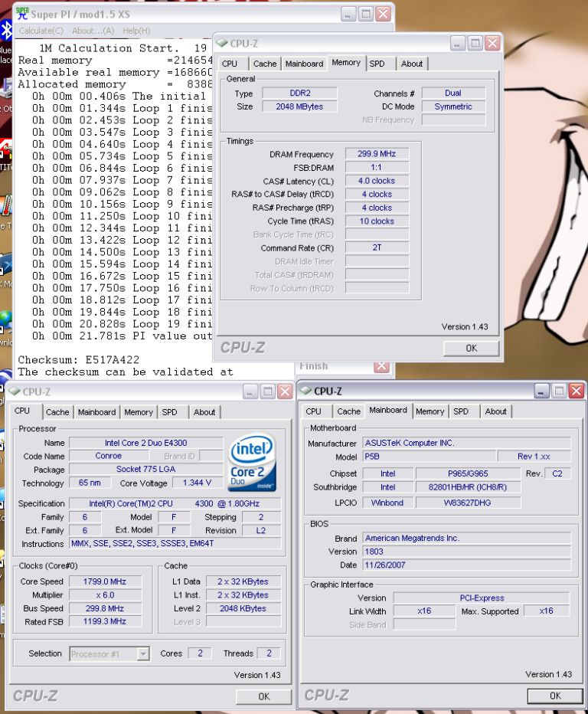Open Mainboard tab in memory CPU-Z window

[305, 64]
